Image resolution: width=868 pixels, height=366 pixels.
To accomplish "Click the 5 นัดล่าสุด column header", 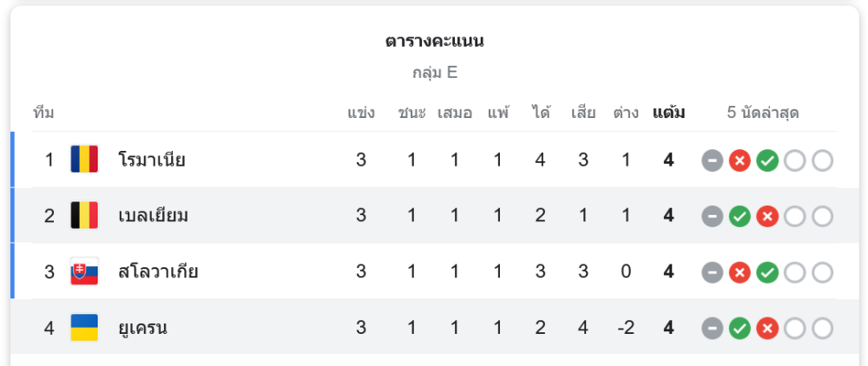I will [x=763, y=114].
